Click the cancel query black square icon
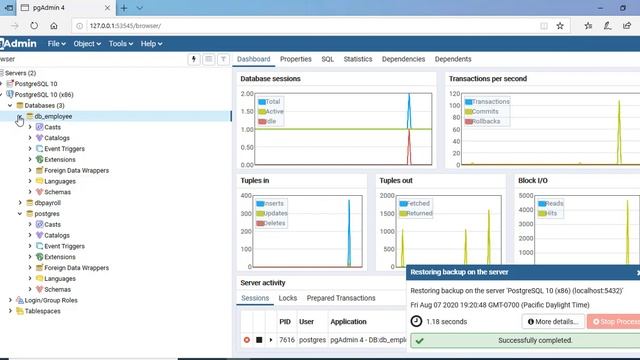This screenshot has height=360, width=640. (x=259, y=340)
